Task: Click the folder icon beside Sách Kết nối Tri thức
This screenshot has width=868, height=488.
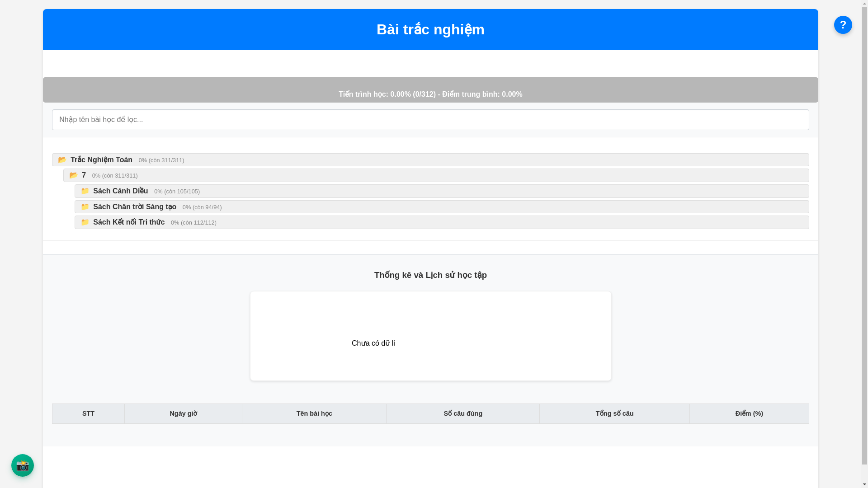Action: coord(85,222)
